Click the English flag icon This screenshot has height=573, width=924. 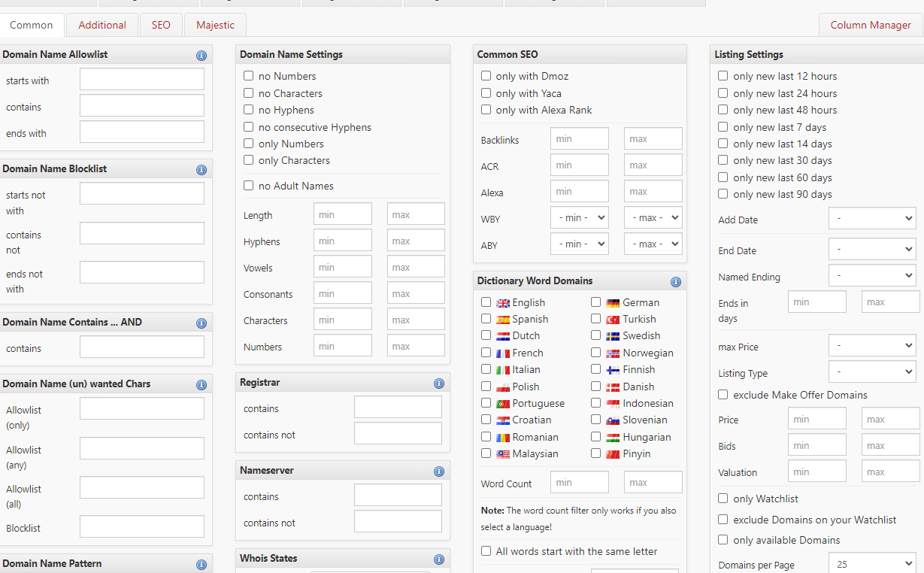point(503,303)
